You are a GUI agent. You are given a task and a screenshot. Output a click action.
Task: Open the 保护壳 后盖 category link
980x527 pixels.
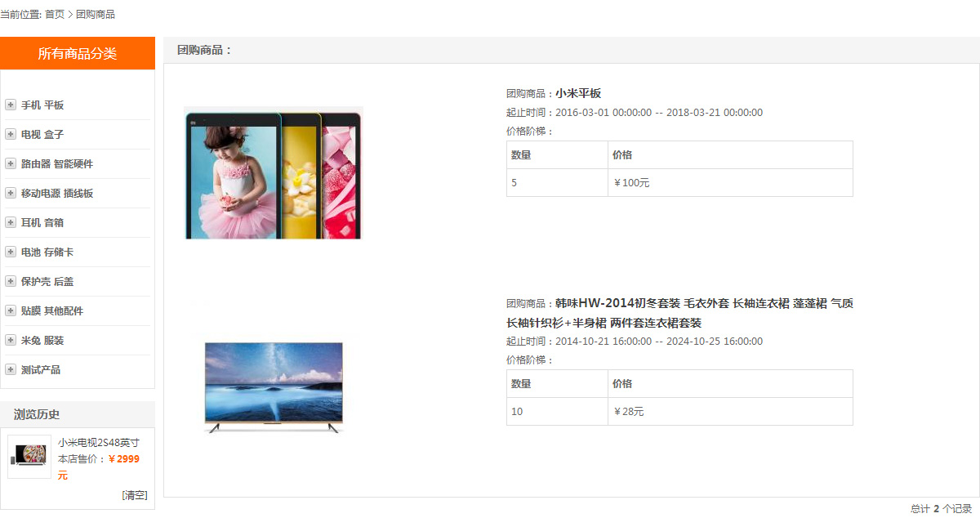[47, 282]
